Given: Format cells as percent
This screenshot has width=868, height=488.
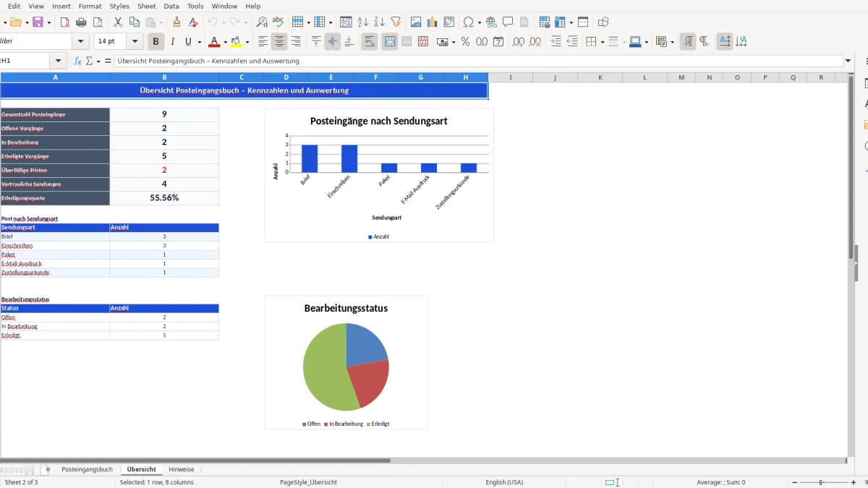Looking at the screenshot, I should pyautogui.click(x=465, y=42).
